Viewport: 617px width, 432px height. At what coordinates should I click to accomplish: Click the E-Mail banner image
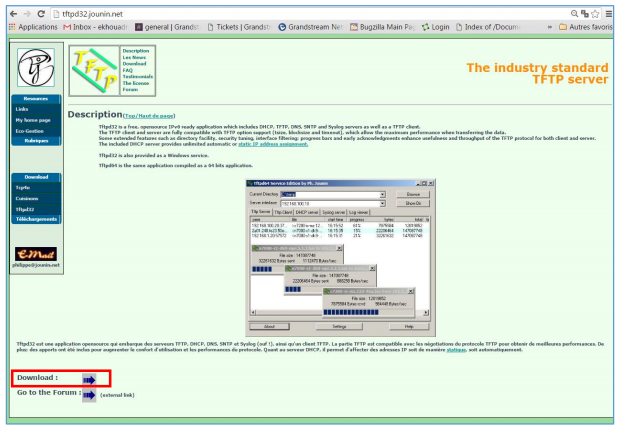point(36,254)
